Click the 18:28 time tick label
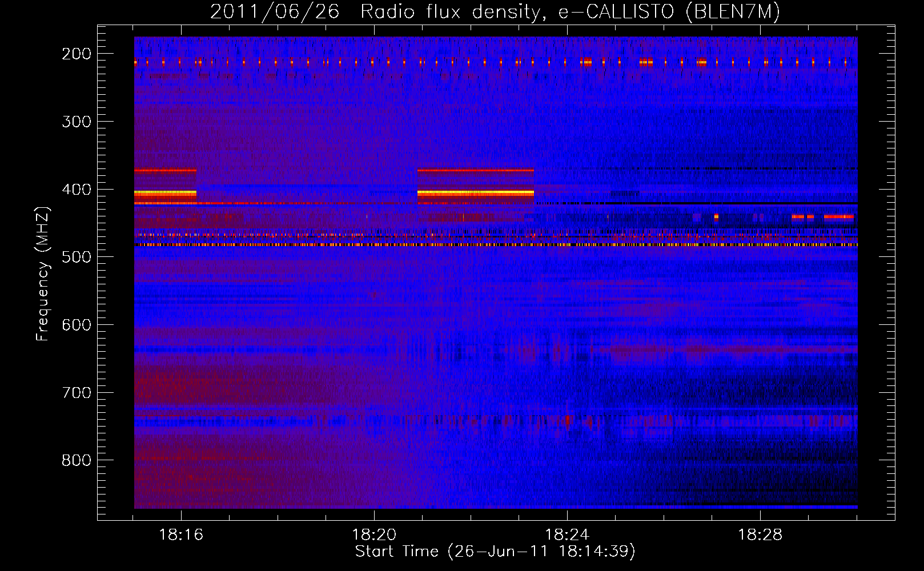Screen dimensions: 924x571 760,535
